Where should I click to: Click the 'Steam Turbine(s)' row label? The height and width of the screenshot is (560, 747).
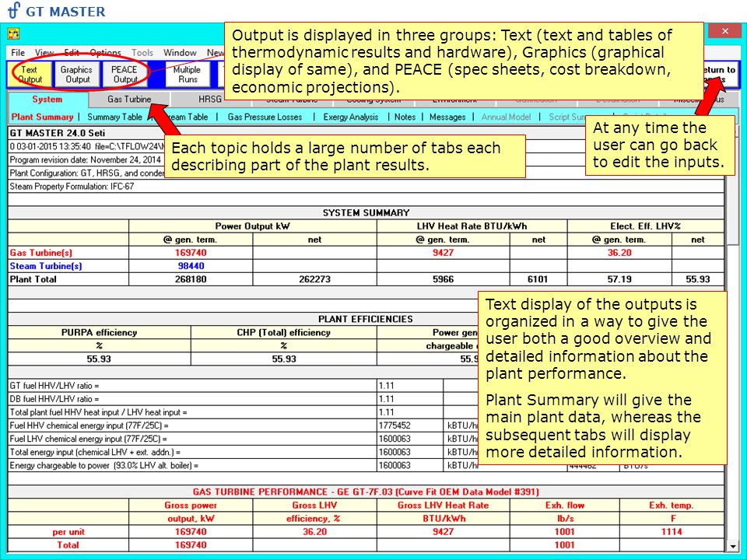tap(46, 266)
